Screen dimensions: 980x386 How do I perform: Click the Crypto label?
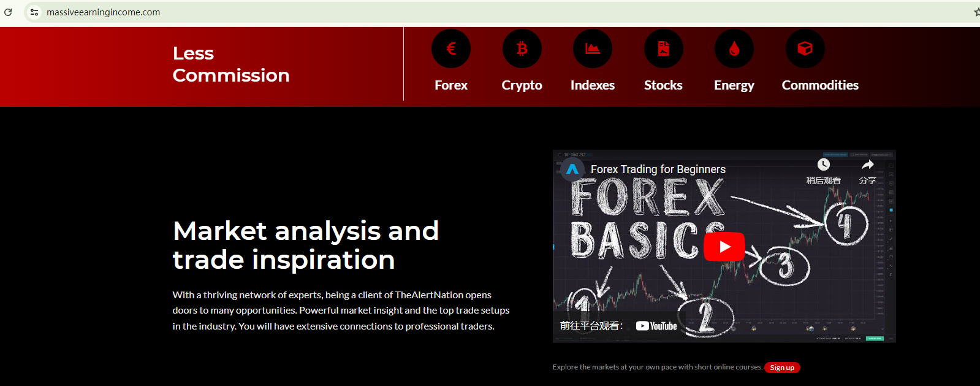pyautogui.click(x=522, y=85)
